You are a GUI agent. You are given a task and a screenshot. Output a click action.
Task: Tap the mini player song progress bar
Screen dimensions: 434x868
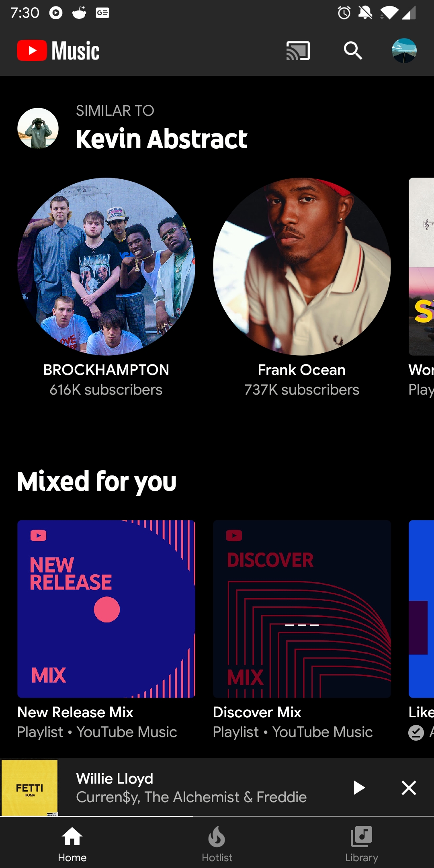click(217, 816)
